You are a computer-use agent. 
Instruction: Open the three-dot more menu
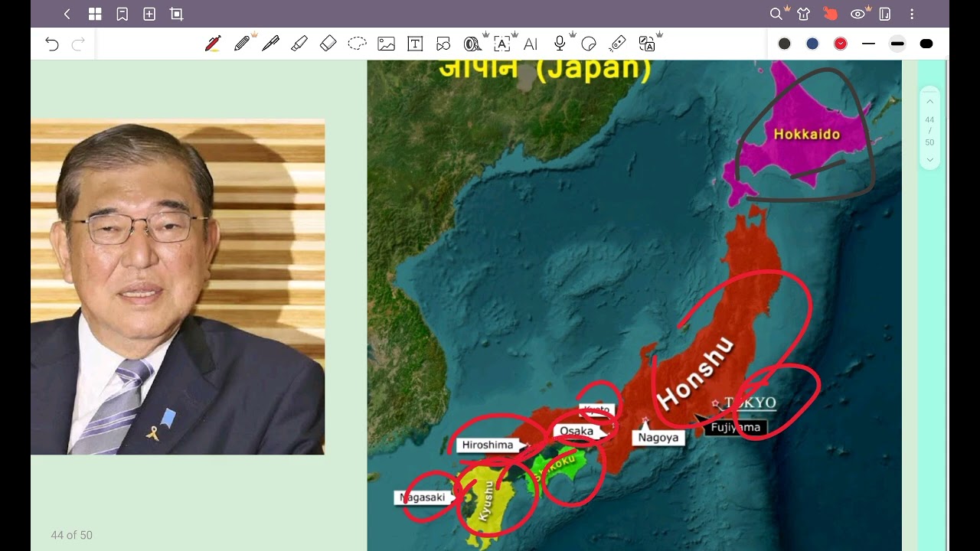912,14
